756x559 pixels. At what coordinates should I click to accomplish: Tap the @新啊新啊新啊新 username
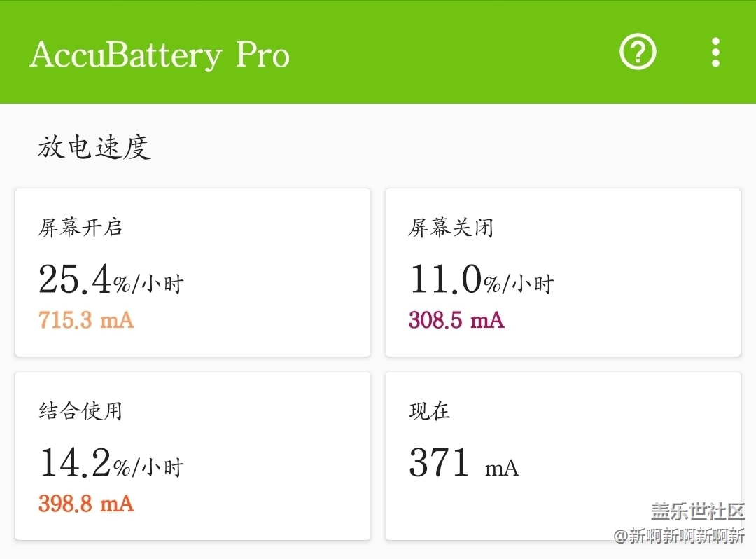click(679, 536)
